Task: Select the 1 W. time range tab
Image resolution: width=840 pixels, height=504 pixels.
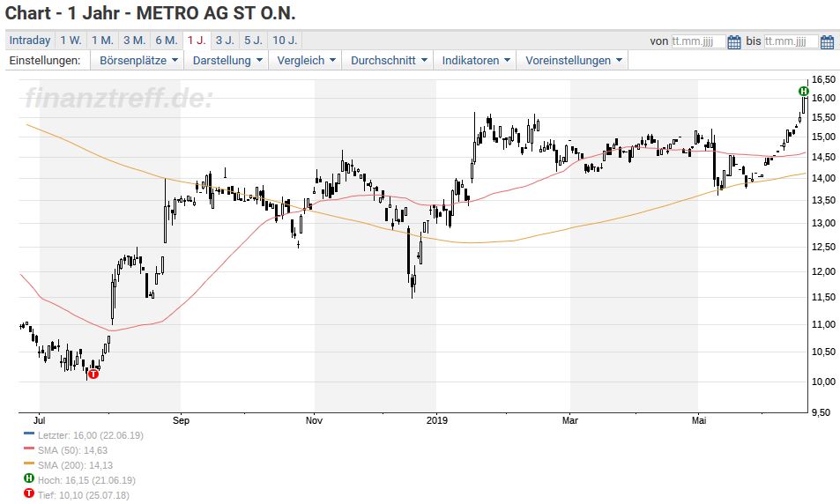Action: click(x=71, y=41)
